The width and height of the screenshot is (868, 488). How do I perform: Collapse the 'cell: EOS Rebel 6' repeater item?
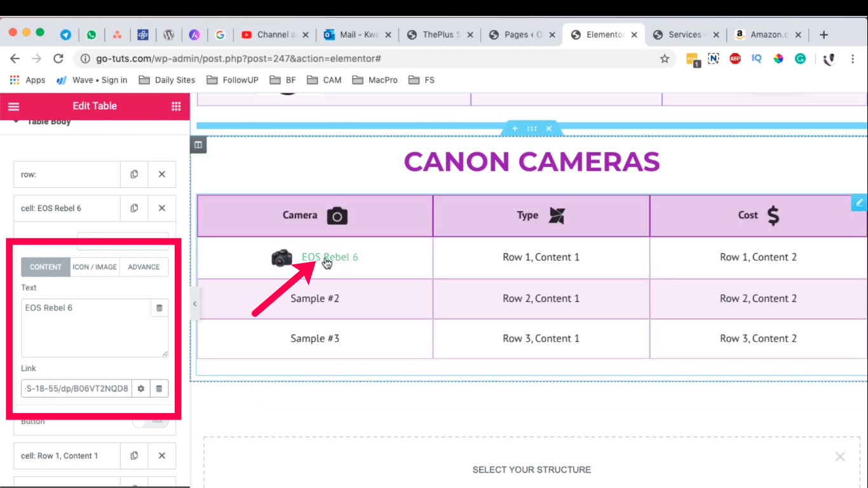[67, 208]
